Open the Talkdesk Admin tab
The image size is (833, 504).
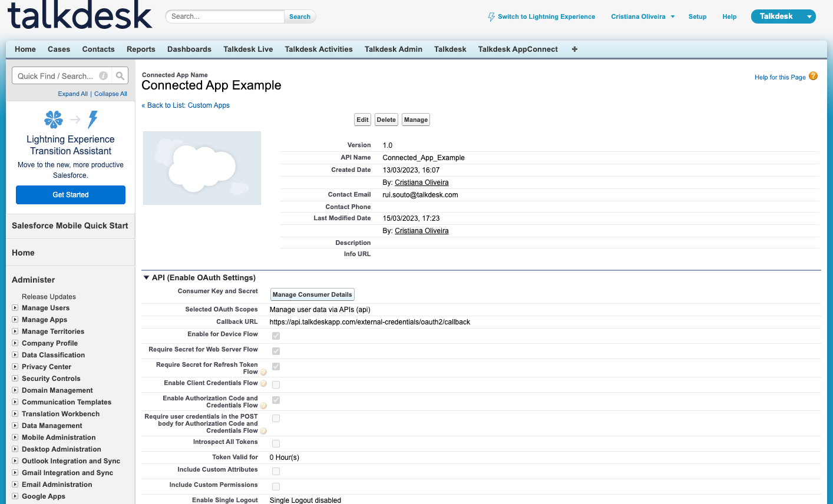click(x=394, y=49)
